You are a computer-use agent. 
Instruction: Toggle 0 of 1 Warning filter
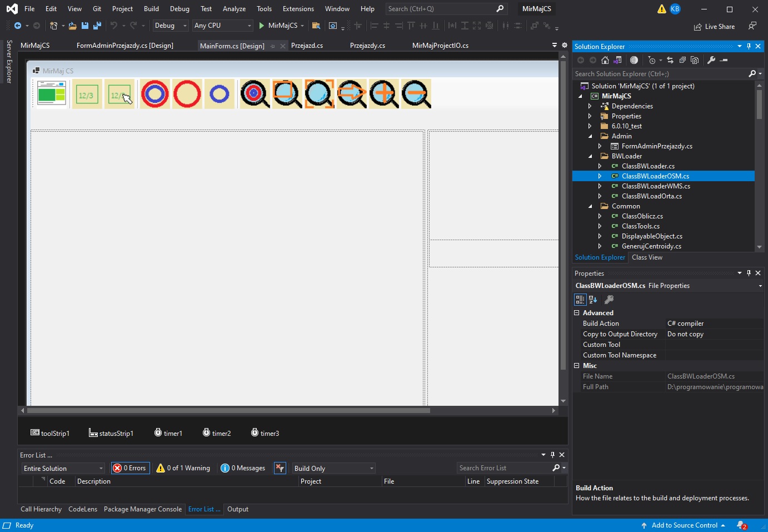click(x=183, y=468)
